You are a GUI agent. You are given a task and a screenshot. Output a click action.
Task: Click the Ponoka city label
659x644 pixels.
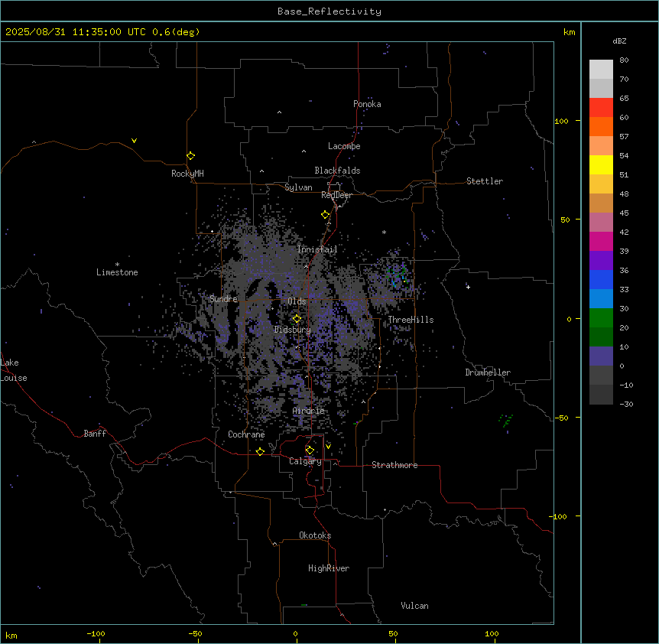(x=367, y=104)
